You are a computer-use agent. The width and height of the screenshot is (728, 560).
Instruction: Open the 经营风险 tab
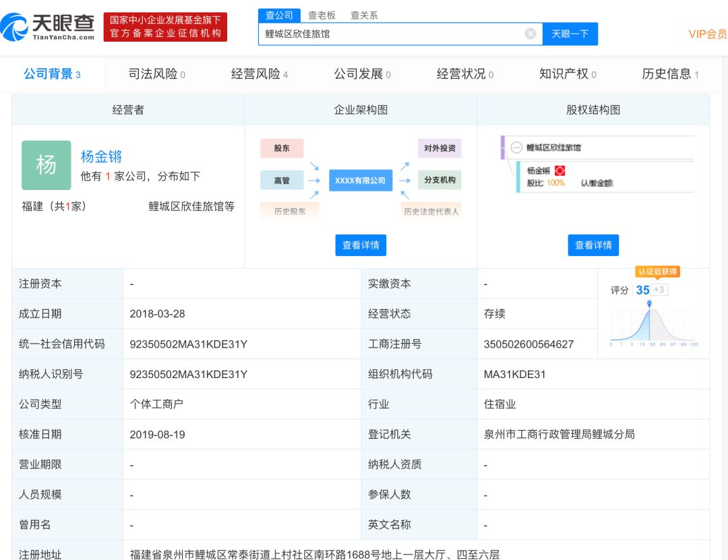tap(260, 74)
